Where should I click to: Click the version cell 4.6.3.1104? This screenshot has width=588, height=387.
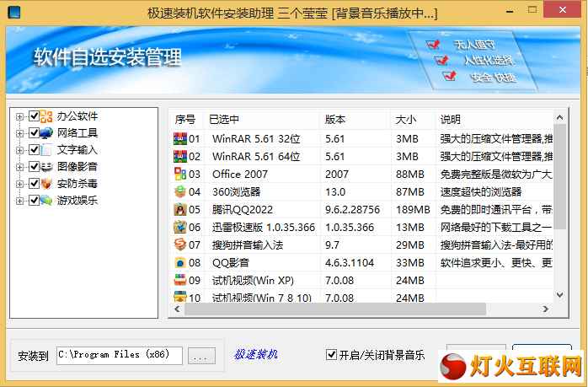click(350, 262)
